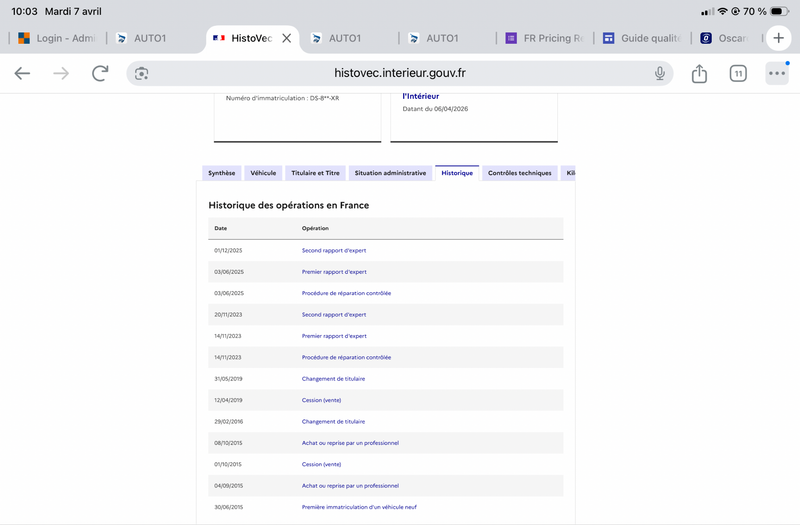Open the Contrôles techniques tab

(519, 173)
